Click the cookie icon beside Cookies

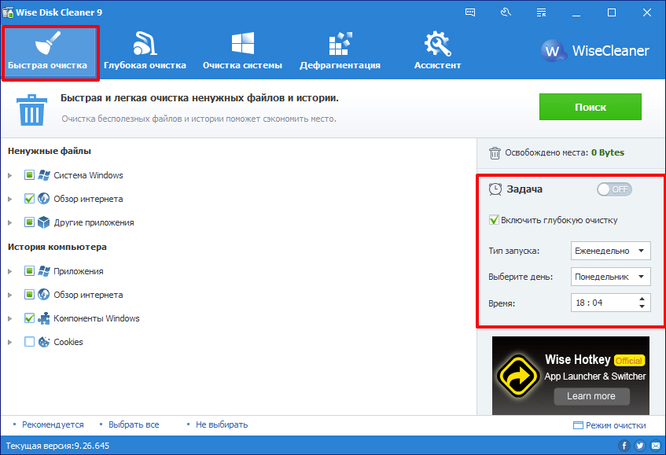(x=44, y=342)
